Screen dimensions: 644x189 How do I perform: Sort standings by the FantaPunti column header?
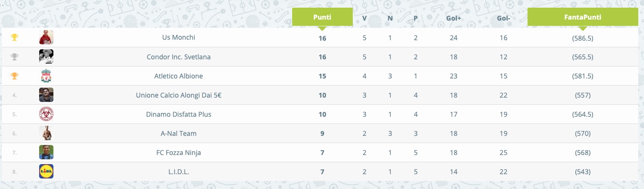582,17
